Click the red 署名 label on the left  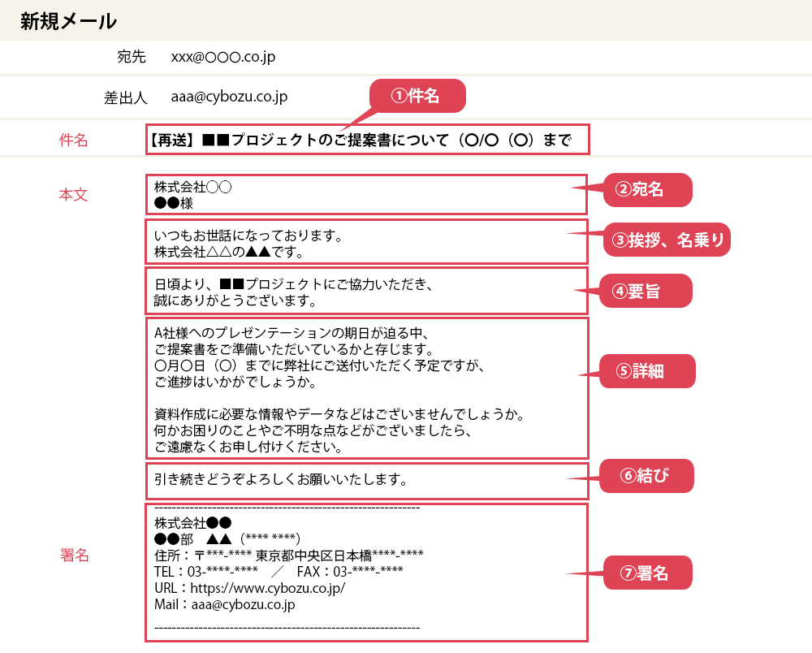[x=75, y=556]
